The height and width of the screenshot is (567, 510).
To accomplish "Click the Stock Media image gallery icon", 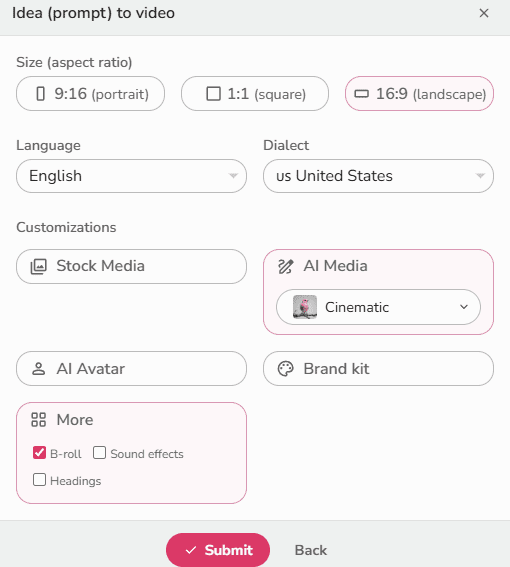I will pos(38,267).
